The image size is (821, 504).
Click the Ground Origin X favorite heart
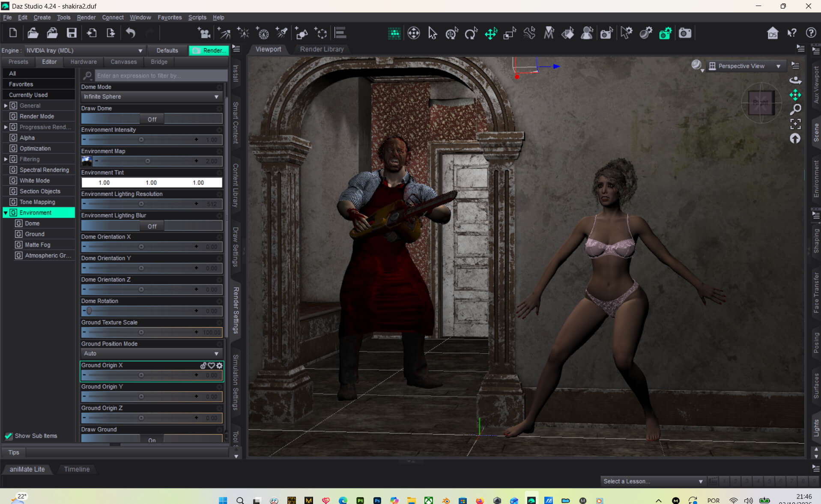coord(211,365)
